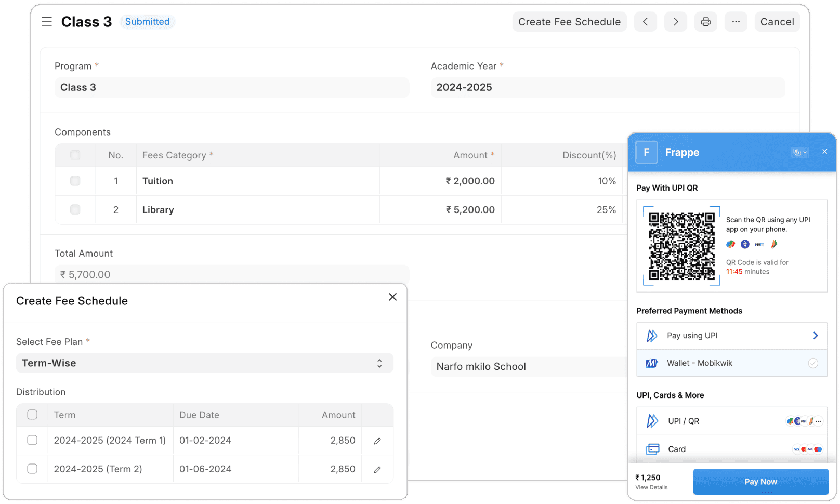Edit the 2024 Term 1 row with pencil icon
840x504 pixels.
[377, 440]
